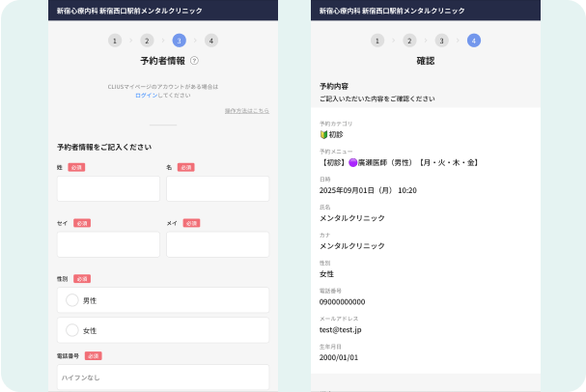Go to step 2 in left form
The height and width of the screenshot is (392, 586).
tap(147, 41)
